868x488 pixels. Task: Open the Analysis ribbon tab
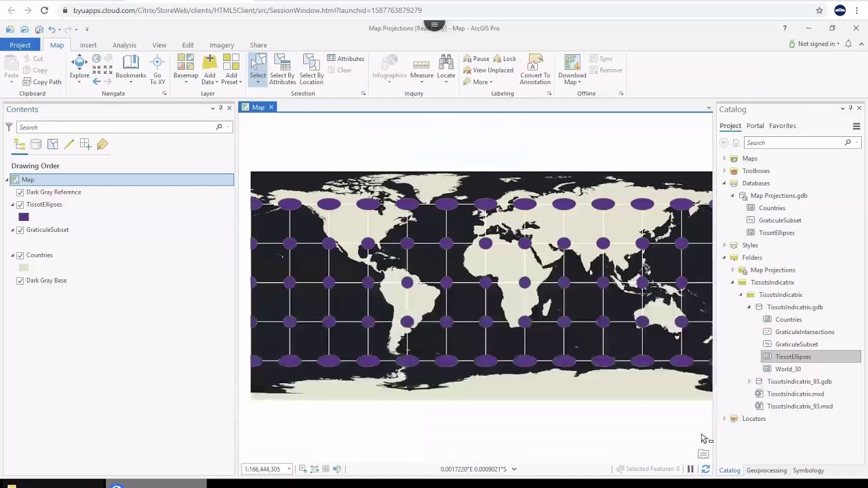[124, 45]
